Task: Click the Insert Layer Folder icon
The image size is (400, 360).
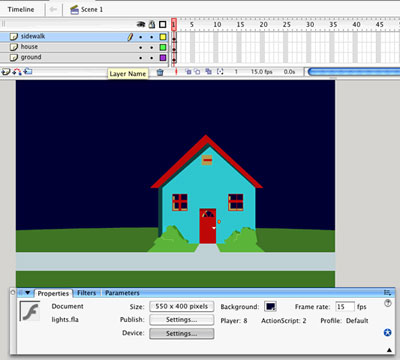Action: 28,71
